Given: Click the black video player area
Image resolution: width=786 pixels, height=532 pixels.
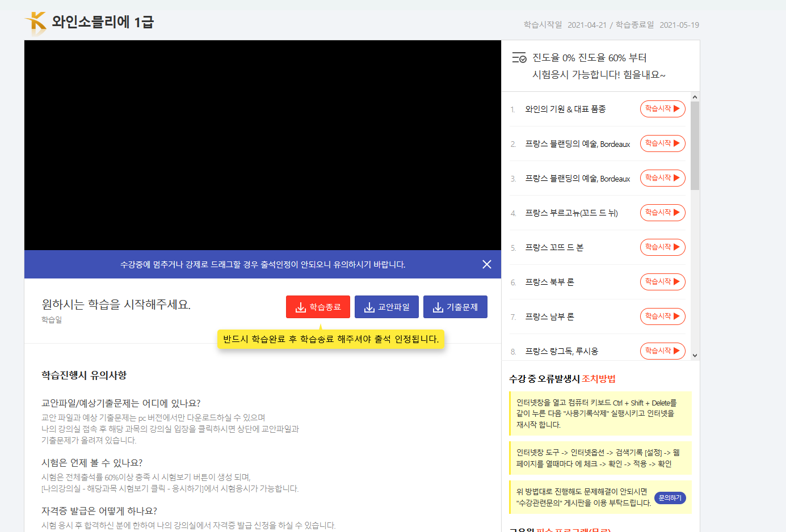Looking at the screenshot, I should pyautogui.click(x=263, y=145).
